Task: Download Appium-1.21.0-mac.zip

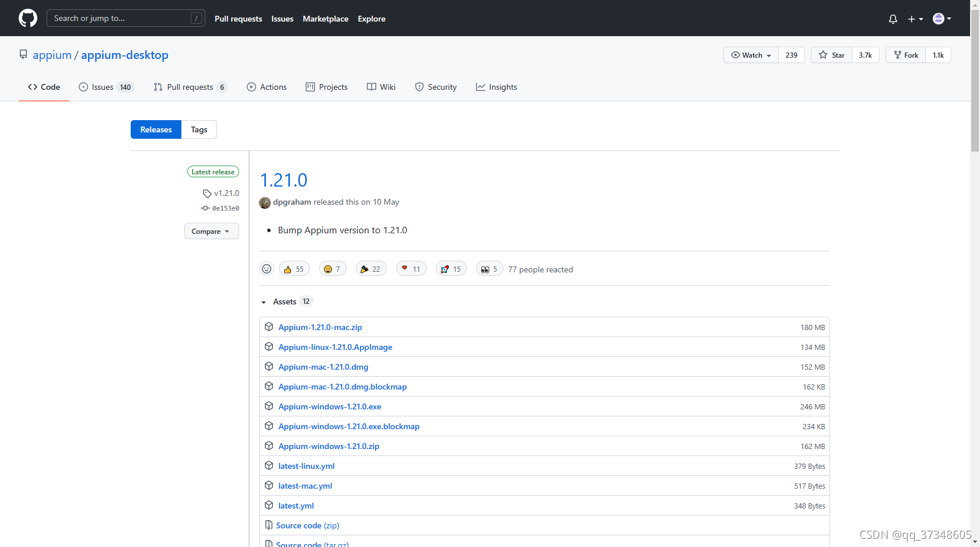Action: [320, 327]
